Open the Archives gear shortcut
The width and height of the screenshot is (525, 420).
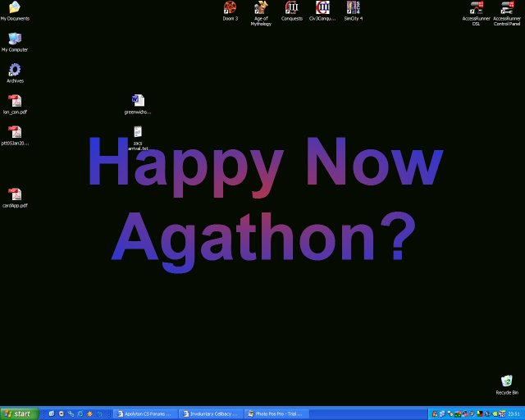tap(15, 70)
